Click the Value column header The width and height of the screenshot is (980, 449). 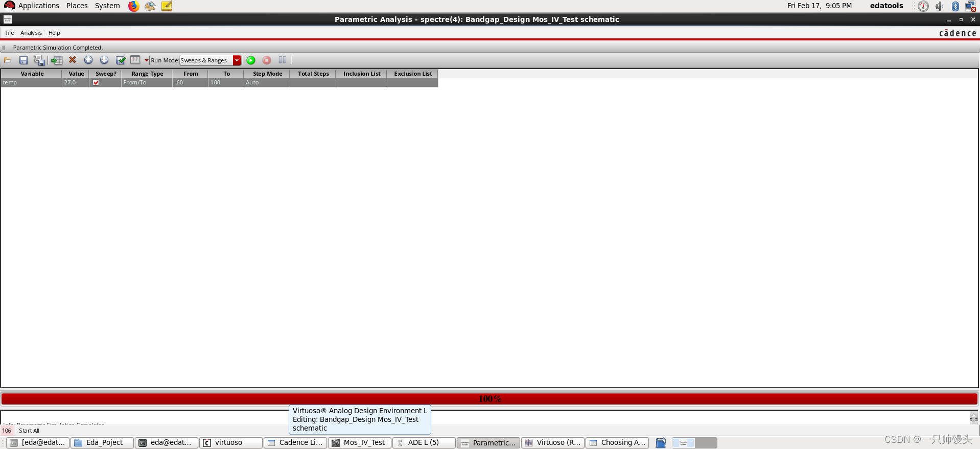[76, 74]
